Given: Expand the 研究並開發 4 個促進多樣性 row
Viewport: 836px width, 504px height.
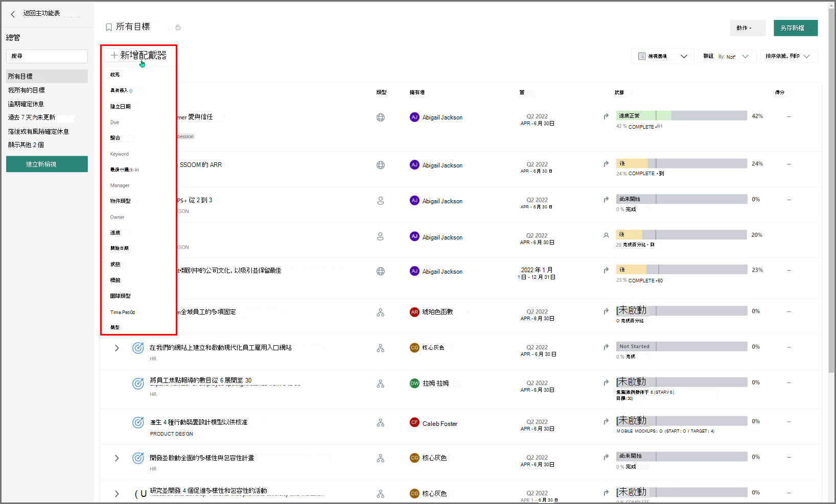Looking at the screenshot, I should (x=117, y=494).
